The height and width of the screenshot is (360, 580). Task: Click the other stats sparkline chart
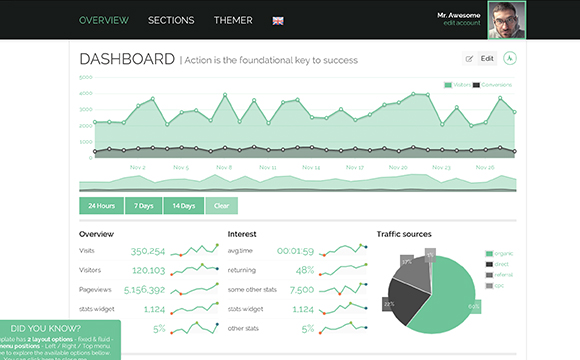coord(343,328)
